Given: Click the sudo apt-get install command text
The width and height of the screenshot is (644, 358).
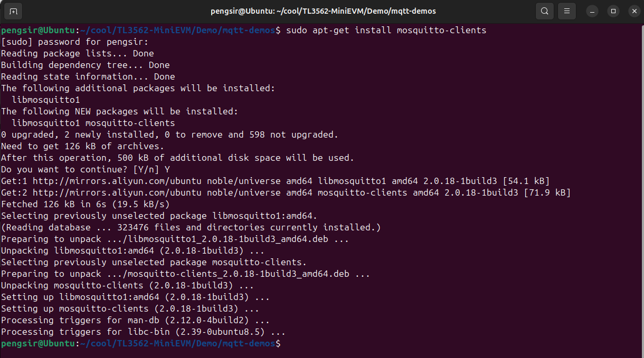Looking at the screenshot, I should point(386,31).
